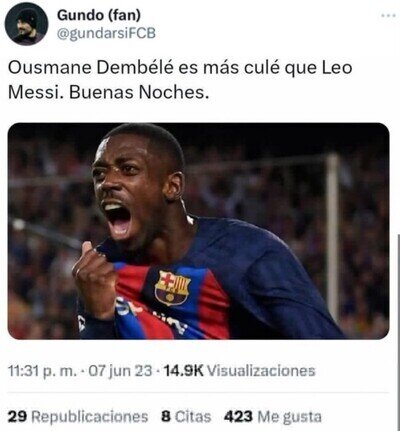
Task: Click the Me gusta label
Action: [289, 417]
